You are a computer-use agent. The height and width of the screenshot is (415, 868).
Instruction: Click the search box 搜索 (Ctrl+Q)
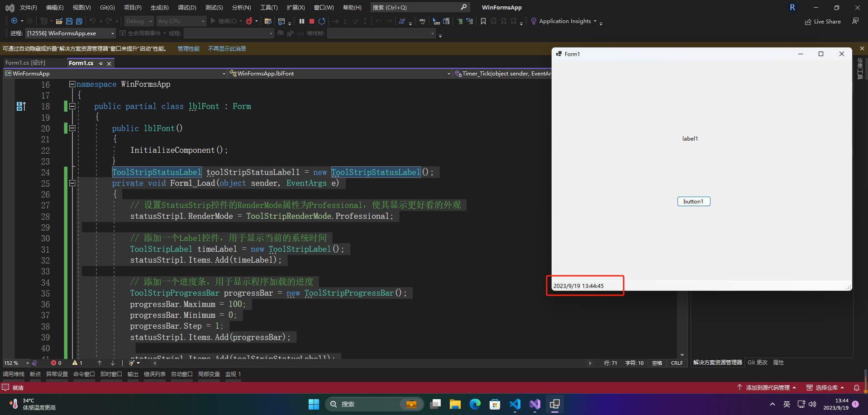420,8
